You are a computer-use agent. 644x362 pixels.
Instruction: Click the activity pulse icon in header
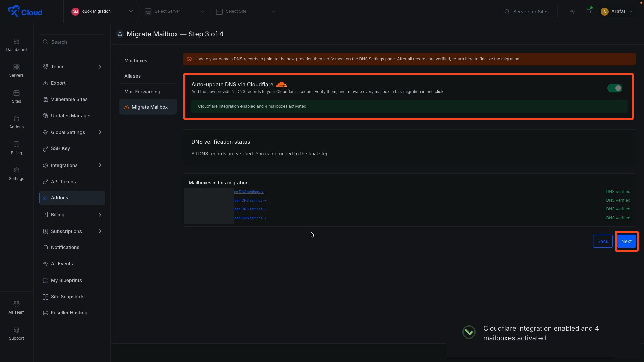pyautogui.click(x=573, y=12)
